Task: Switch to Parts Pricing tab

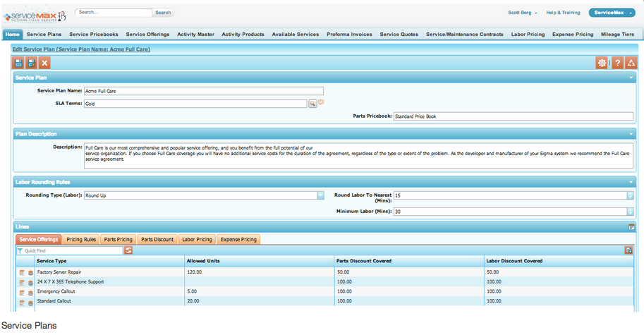Action: coord(119,239)
